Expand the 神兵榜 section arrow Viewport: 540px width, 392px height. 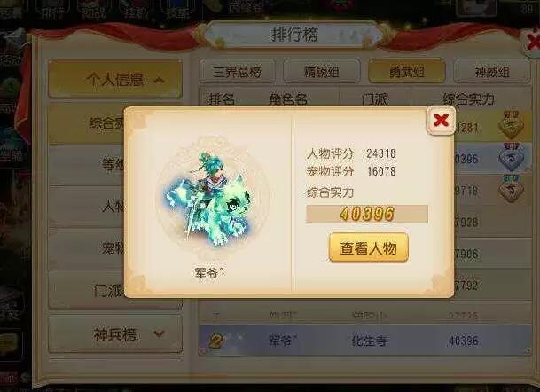click(x=159, y=333)
